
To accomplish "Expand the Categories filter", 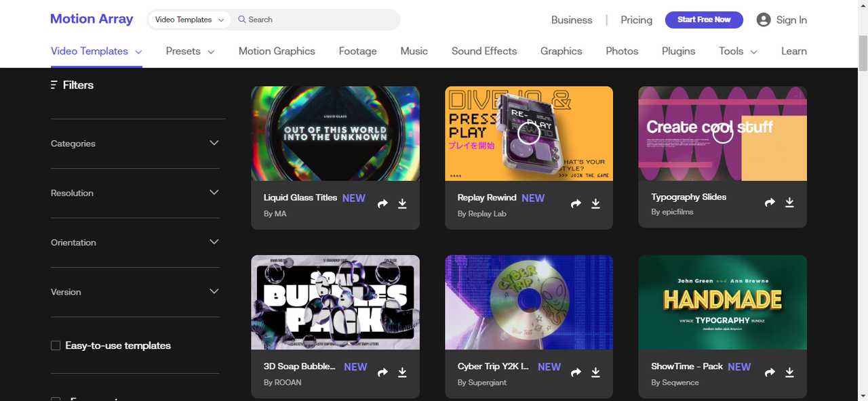I will (135, 144).
